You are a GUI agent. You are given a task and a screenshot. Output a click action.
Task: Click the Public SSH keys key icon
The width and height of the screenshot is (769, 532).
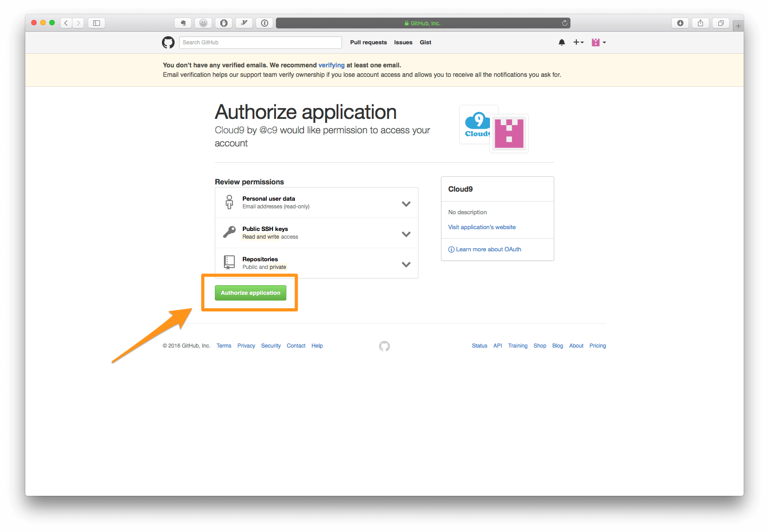[x=229, y=232]
